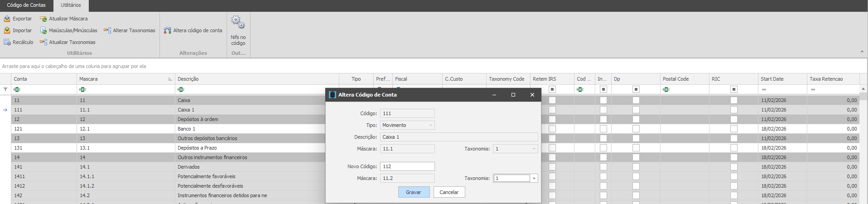Open the Tipo dropdown showing Movimento

430,125
